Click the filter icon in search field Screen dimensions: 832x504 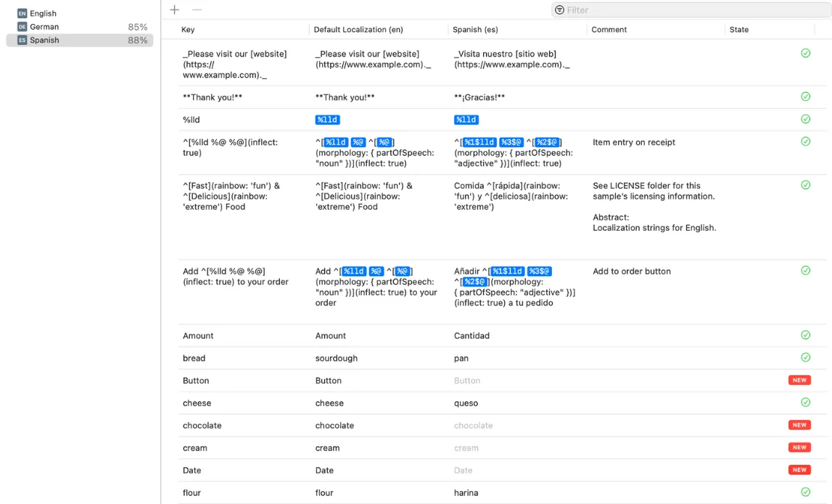click(559, 10)
